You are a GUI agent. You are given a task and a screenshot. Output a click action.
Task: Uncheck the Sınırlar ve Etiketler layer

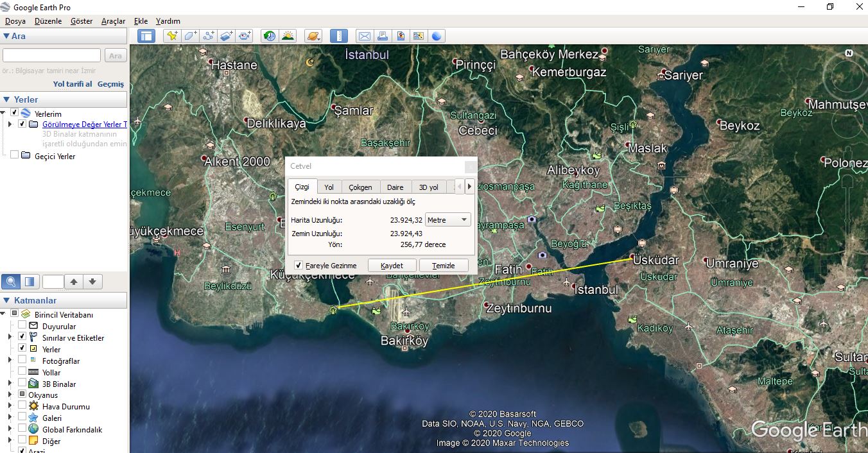click(x=22, y=337)
